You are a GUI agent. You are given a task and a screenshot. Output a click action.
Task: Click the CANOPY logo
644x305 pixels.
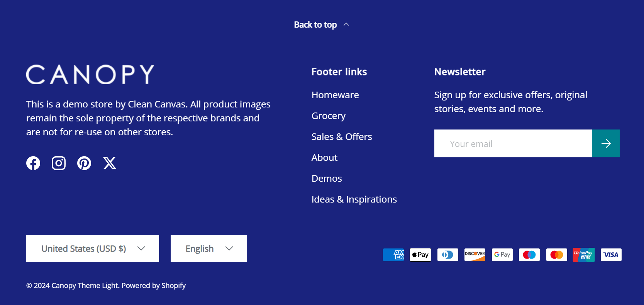[x=90, y=74]
